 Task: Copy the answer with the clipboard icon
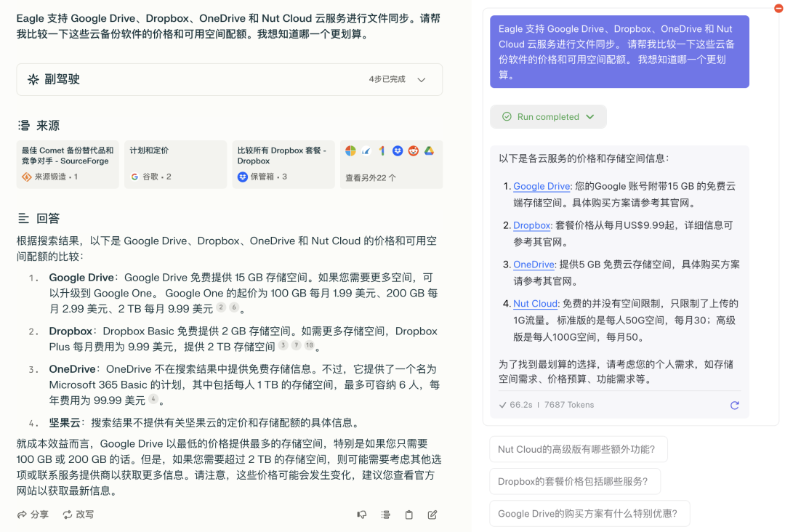[x=409, y=515]
